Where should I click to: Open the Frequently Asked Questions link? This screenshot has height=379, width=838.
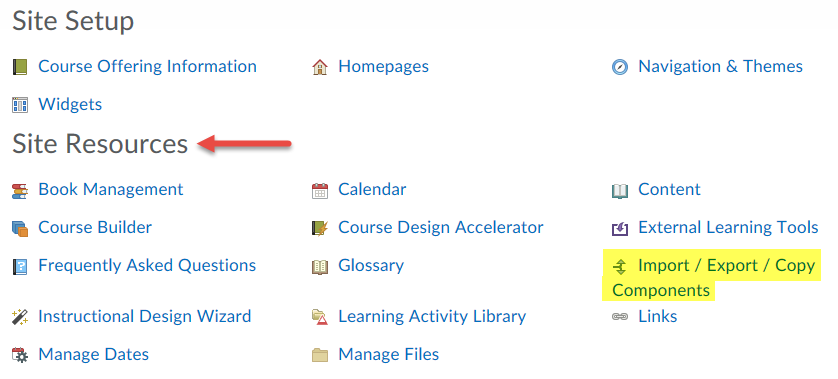click(x=147, y=266)
